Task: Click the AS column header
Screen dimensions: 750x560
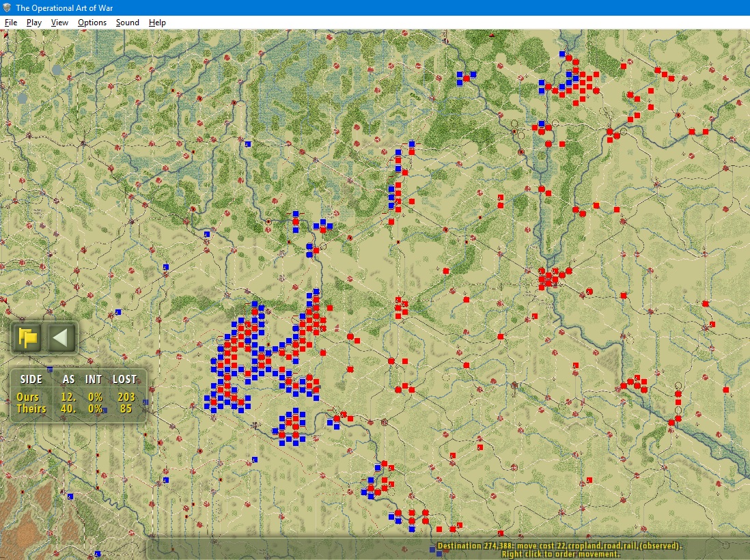Action: click(68, 379)
